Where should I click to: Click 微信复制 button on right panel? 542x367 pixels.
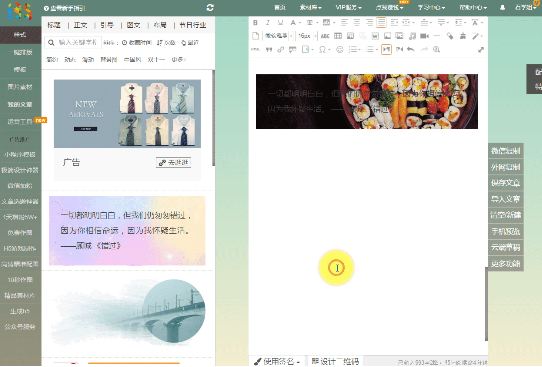[505, 151]
